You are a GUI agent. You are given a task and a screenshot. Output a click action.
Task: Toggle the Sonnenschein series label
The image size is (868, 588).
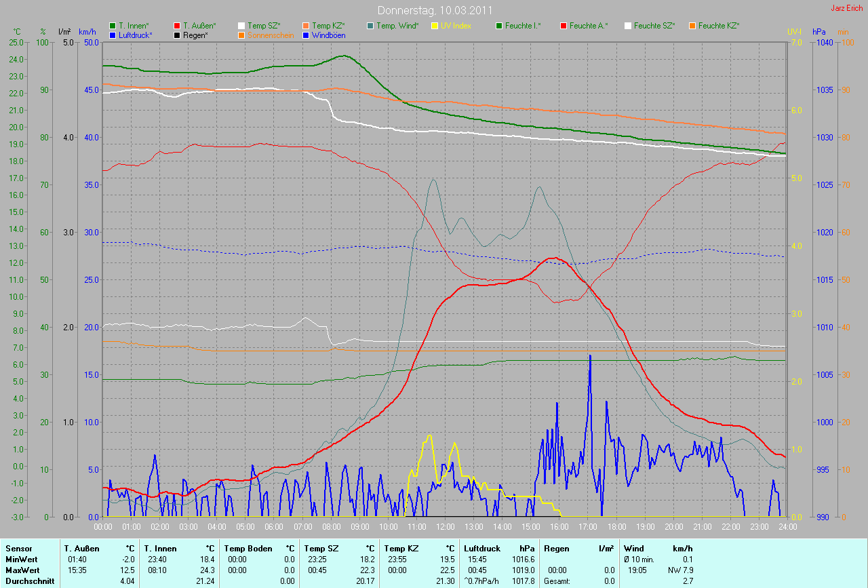tap(271, 35)
